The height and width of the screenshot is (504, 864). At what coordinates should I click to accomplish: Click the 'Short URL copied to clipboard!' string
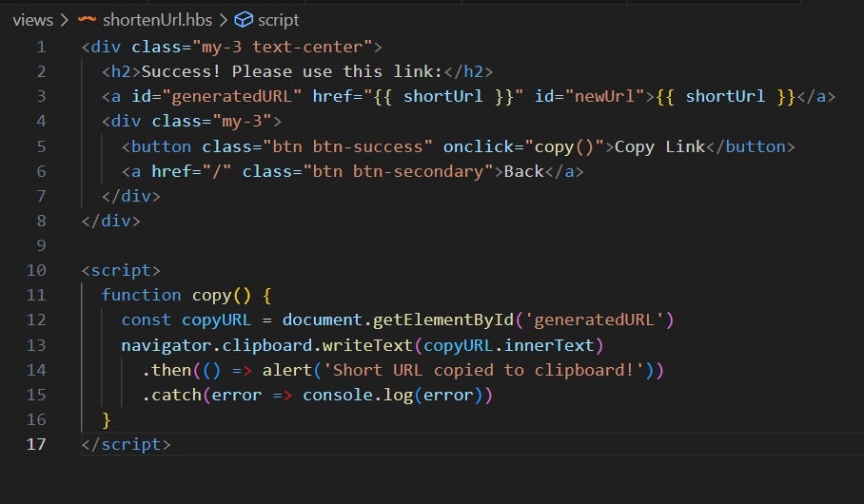(483, 370)
